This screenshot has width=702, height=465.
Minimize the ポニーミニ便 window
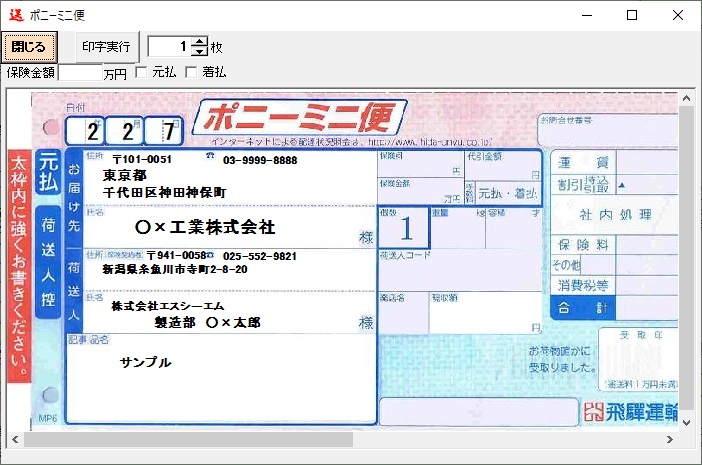[x=587, y=15]
